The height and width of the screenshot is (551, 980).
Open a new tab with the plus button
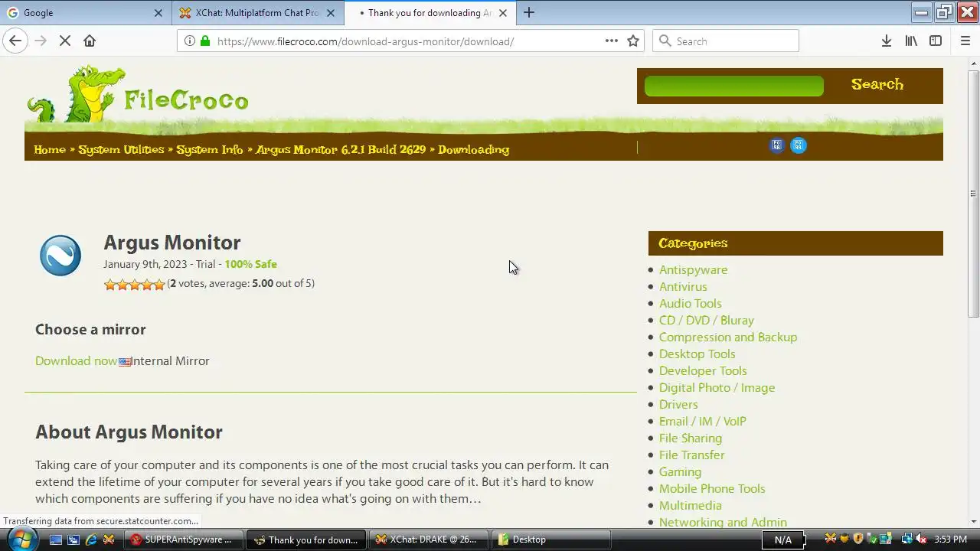(529, 12)
